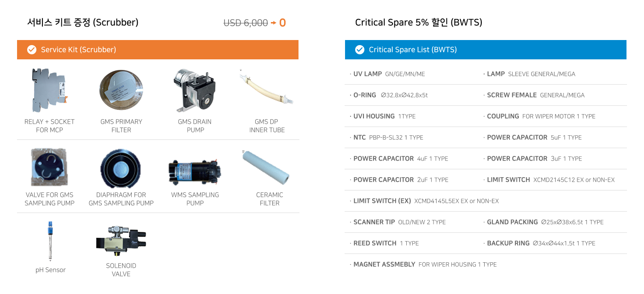
Task: Click the orange Service Kit (Scrubber) header bar
Action: [x=184, y=50]
